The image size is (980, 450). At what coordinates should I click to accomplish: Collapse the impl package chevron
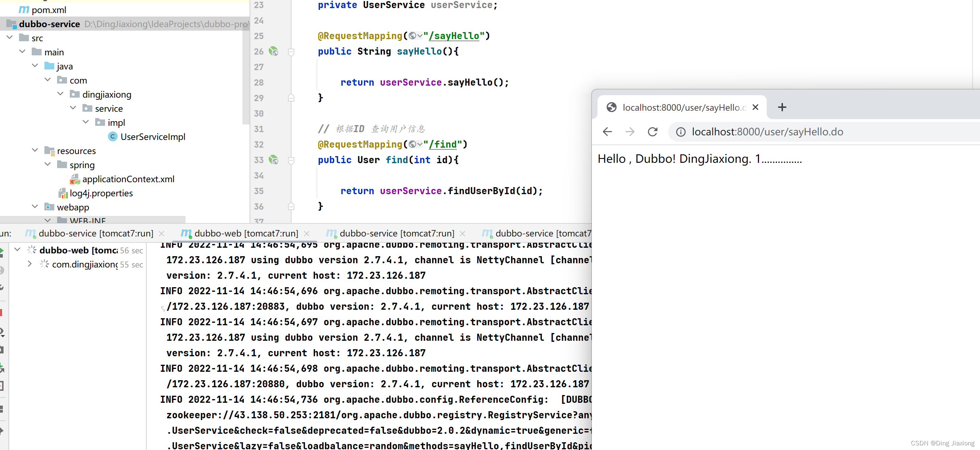click(x=86, y=122)
